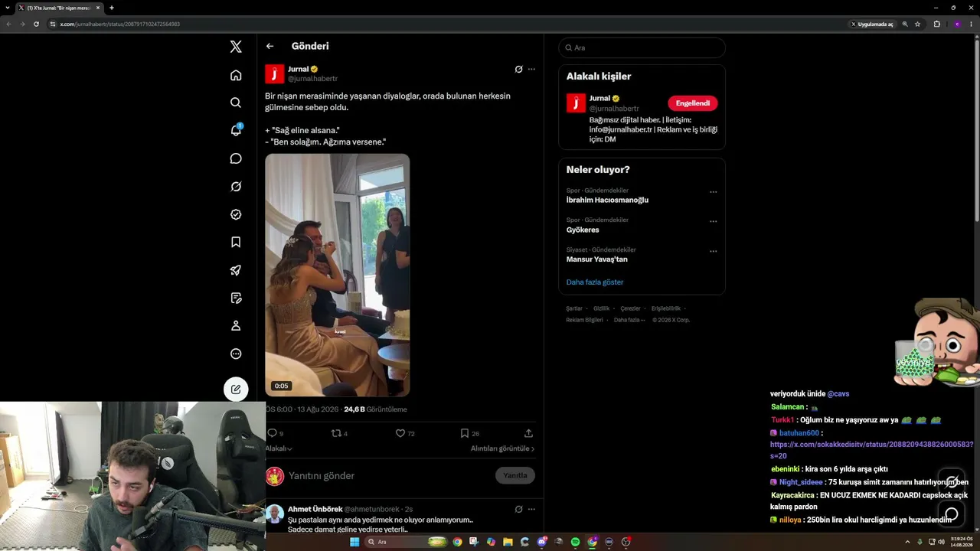Open the @jurnalhabertr handle on the post
This screenshot has height=551, width=980.
tap(312, 79)
